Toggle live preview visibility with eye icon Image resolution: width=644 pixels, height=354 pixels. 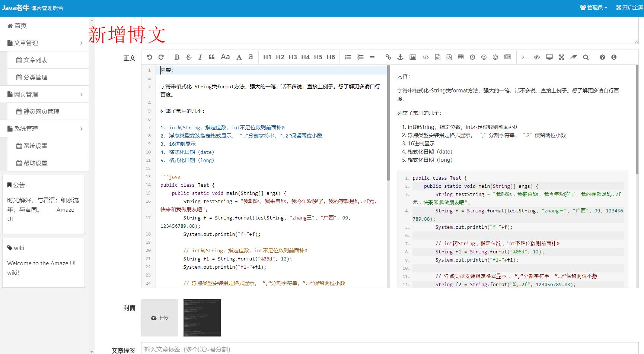537,57
